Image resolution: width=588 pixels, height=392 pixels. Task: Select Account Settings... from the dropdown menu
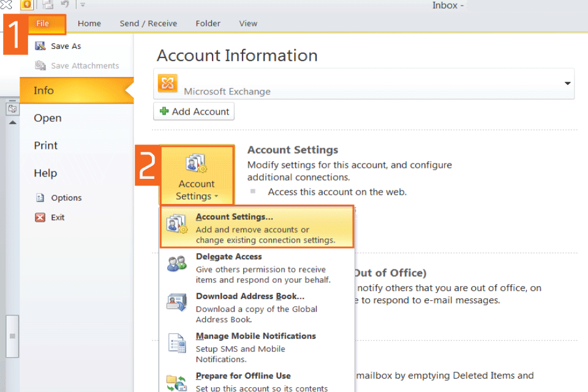[257, 227]
